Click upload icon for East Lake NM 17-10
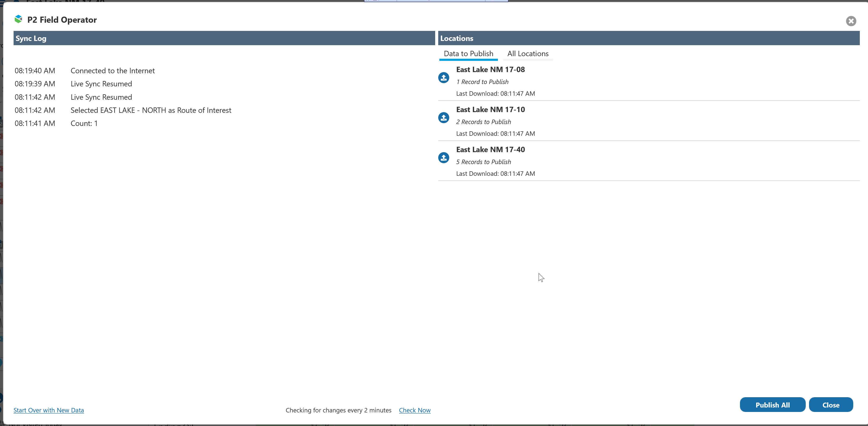Screen dimensions: 868x426 pyautogui.click(x=443, y=118)
